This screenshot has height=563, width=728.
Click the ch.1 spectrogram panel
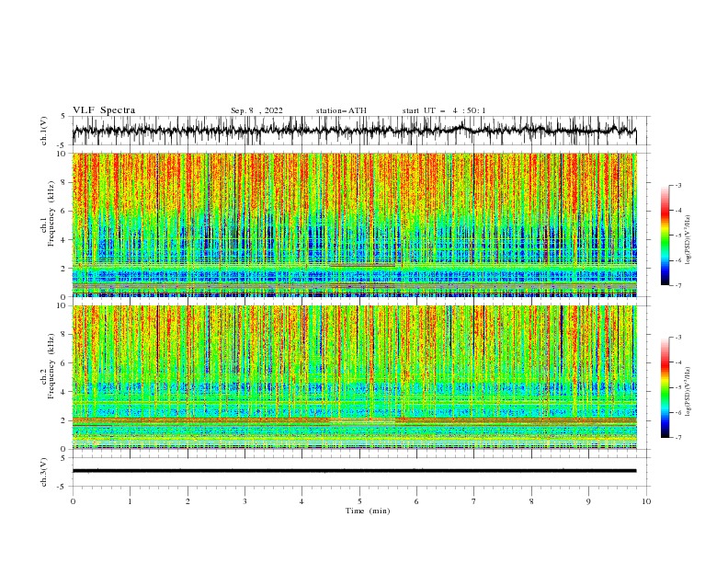point(355,224)
